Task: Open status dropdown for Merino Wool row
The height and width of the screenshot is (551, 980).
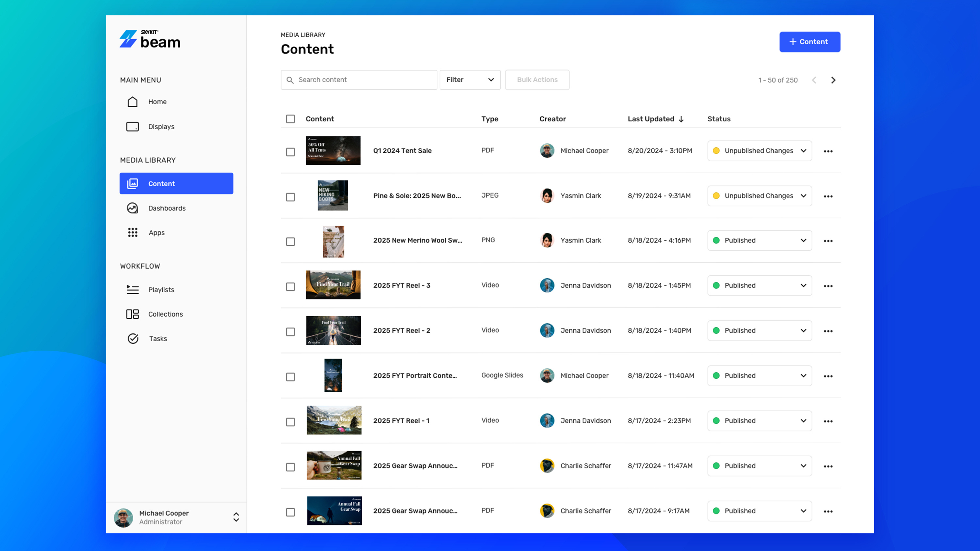Action: tap(759, 240)
